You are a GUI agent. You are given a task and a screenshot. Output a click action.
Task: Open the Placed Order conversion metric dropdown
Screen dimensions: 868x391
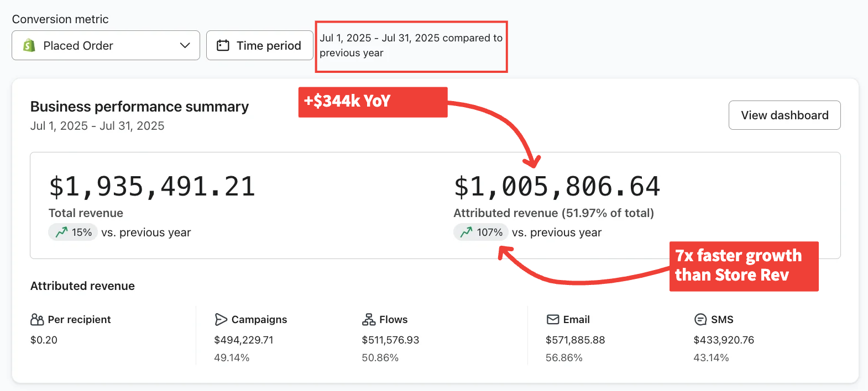[x=106, y=45]
